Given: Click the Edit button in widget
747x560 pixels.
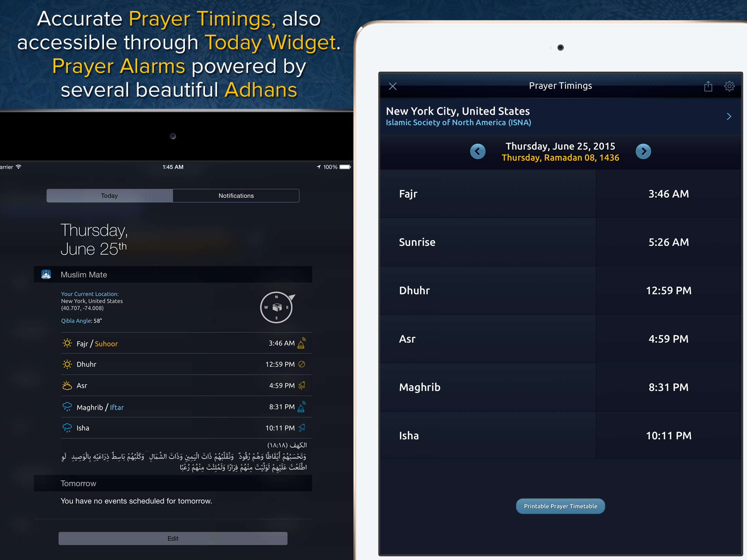Looking at the screenshot, I should click(x=173, y=538).
